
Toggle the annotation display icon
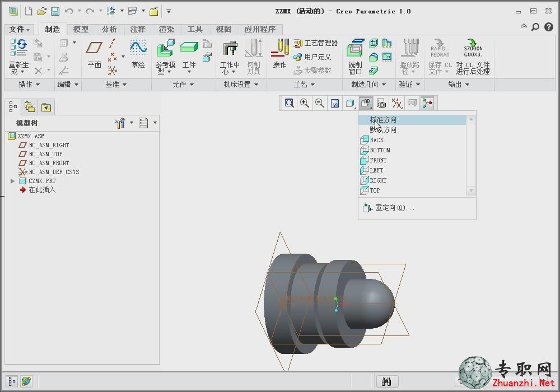[x=412, y=103]
